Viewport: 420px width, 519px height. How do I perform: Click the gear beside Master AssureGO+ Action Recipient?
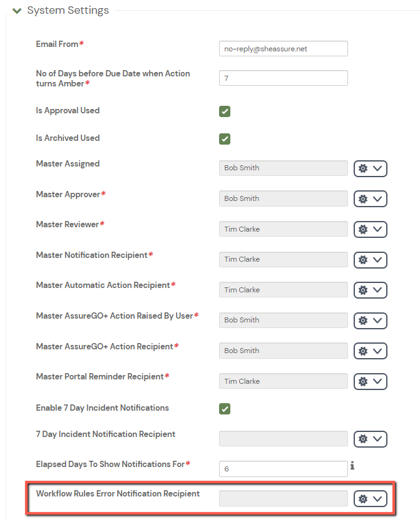(363, 351)
